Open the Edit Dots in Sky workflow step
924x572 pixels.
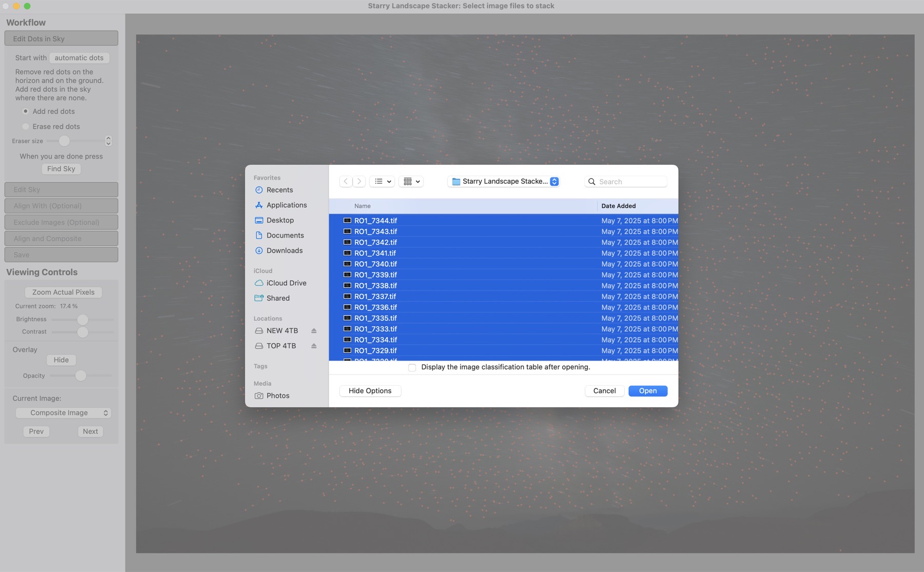point(61,39)
